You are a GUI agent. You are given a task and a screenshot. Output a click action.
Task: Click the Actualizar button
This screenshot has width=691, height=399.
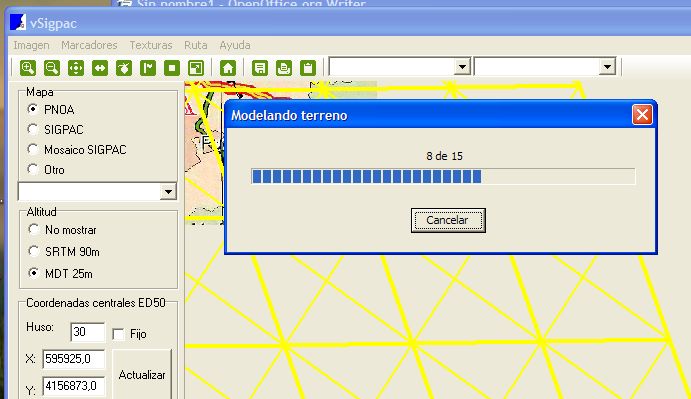click(x=142, y=375)
